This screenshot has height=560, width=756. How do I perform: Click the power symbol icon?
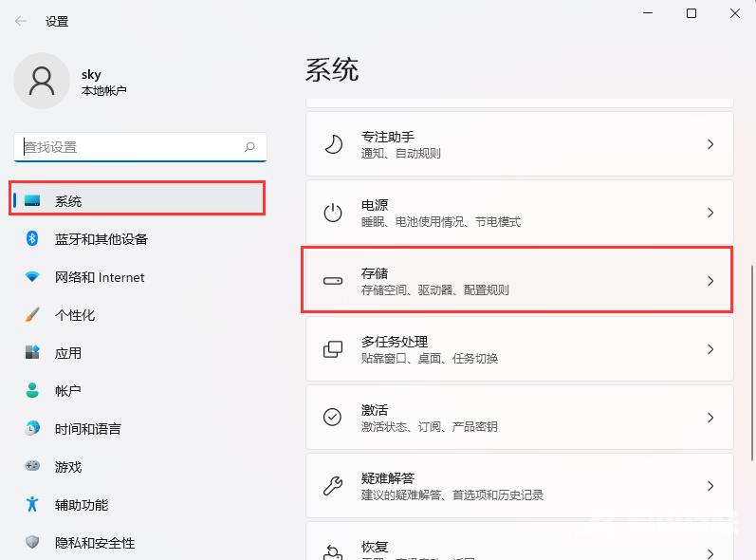pos(333,213)
